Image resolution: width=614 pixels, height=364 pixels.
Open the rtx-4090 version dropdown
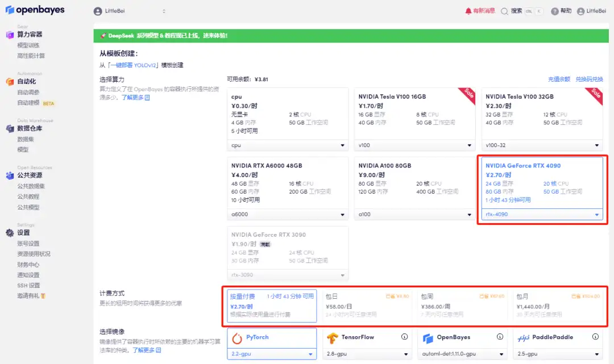click(542, 214)
